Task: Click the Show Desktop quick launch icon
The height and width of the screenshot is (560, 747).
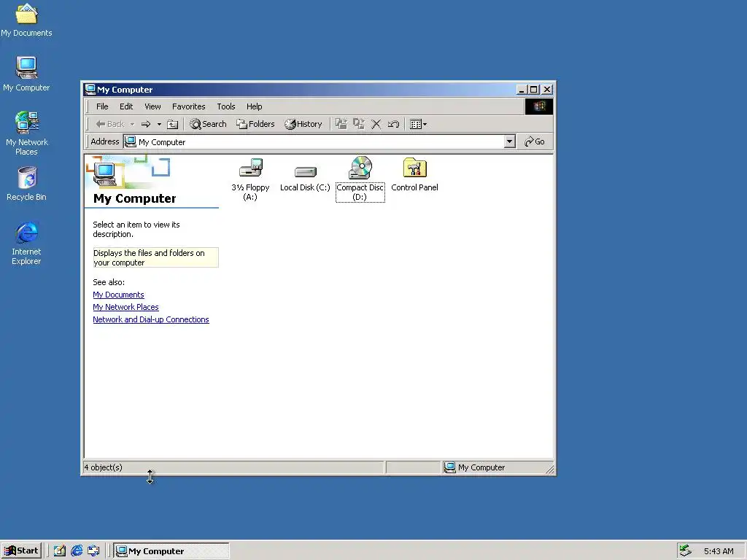Action: pos(60,551)
